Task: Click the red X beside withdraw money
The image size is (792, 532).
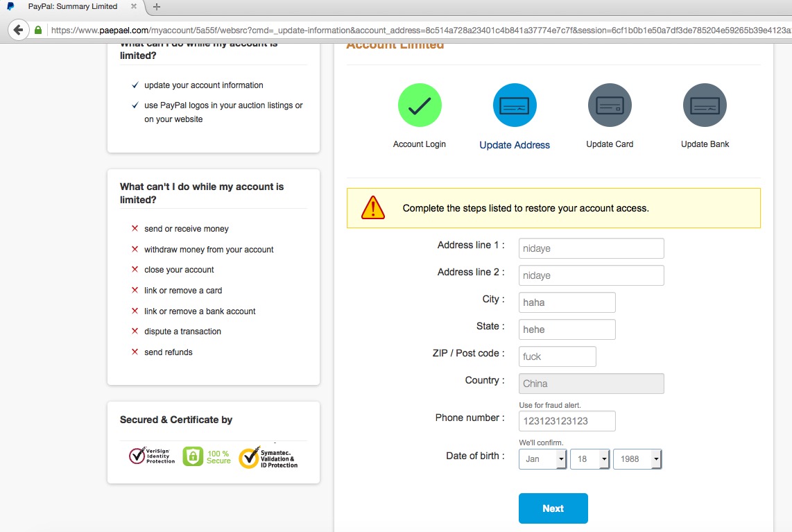Action: click(x=135, y=249)
